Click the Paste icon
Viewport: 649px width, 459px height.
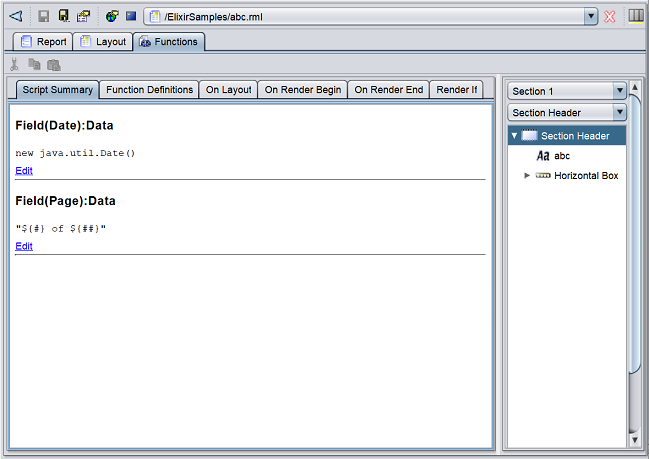(53, 65)
